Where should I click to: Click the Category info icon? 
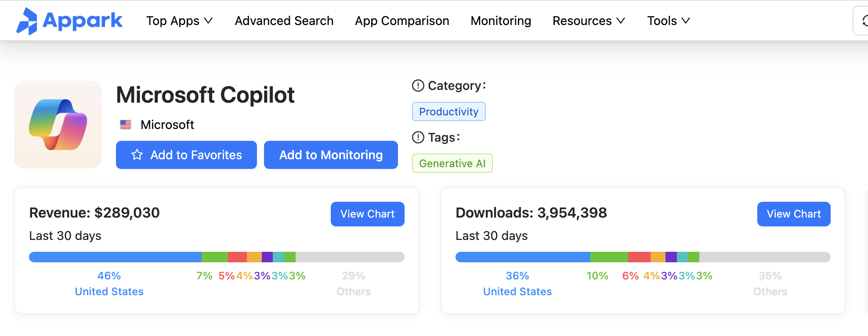pos(418,86)
